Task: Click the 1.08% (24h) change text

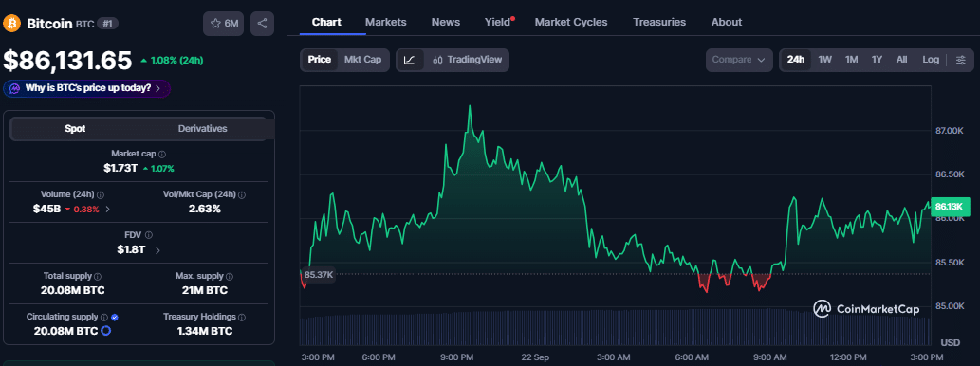Action: [172, 61]
